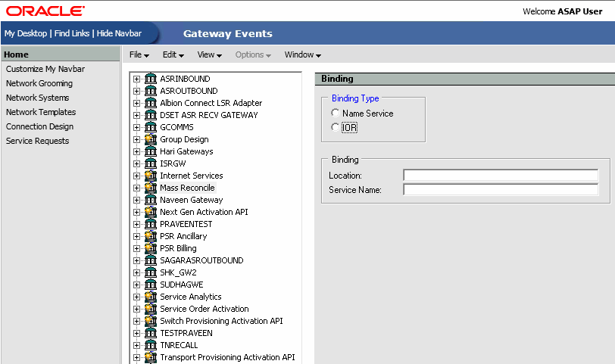The width and height of the screenshot is (615, 364).
Task: Select the Naveen Gateway label
Action: point(192,201)
